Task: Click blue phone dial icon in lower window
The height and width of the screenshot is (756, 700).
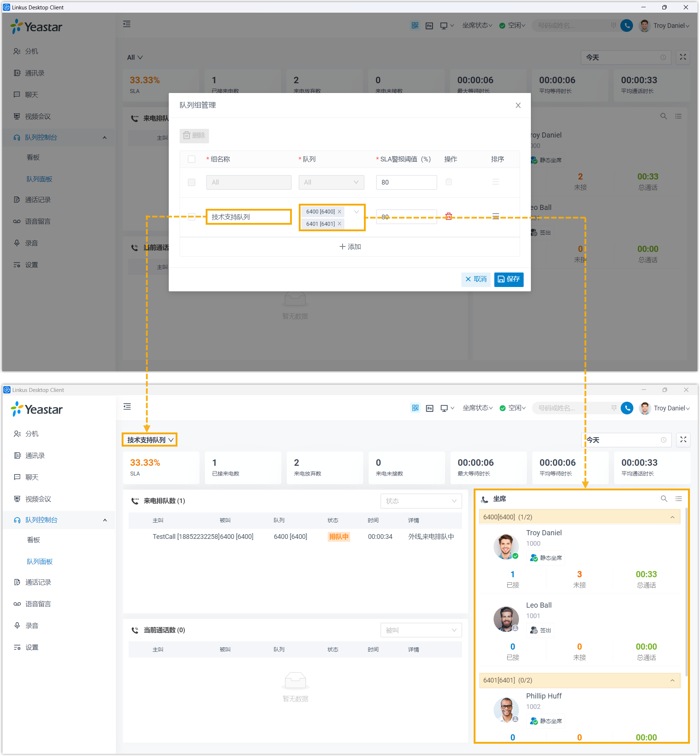Action: (627, 408)
